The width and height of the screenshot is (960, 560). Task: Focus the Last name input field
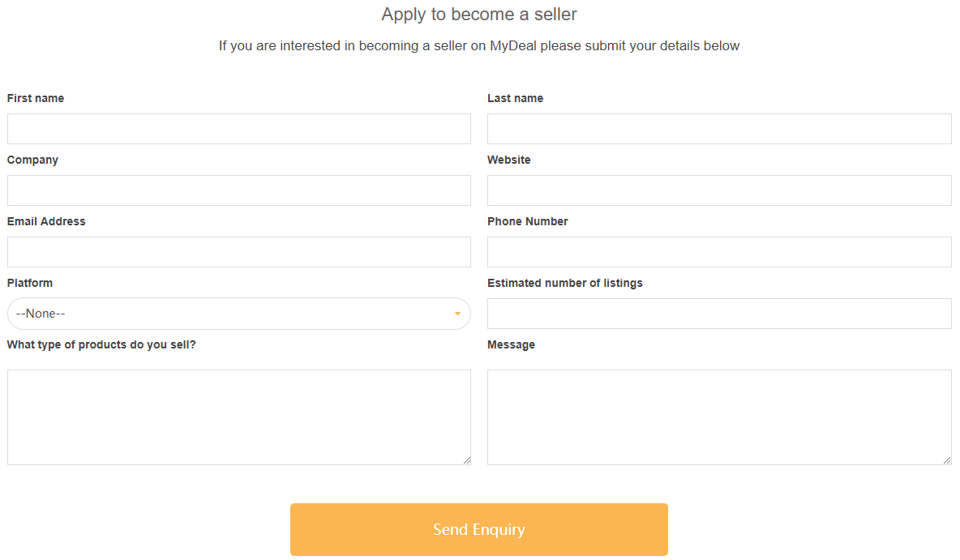(x=719, y=129)
